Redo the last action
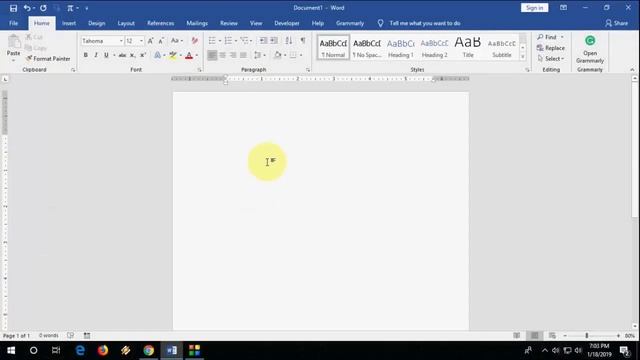The width and height of the screenshot is (640, 360). [x=43, y=8]
